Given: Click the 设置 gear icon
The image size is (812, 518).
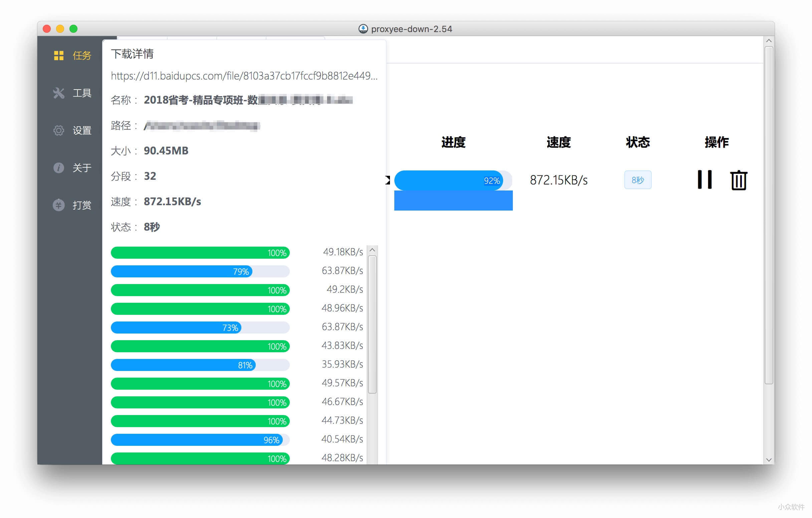Looking at the screenshot, I should (59, 130).
